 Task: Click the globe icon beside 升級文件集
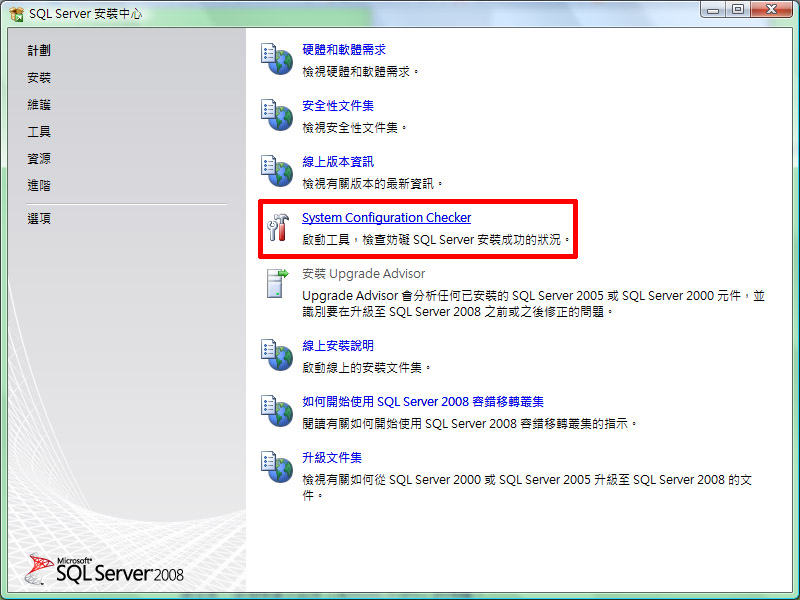pos(277,467)
